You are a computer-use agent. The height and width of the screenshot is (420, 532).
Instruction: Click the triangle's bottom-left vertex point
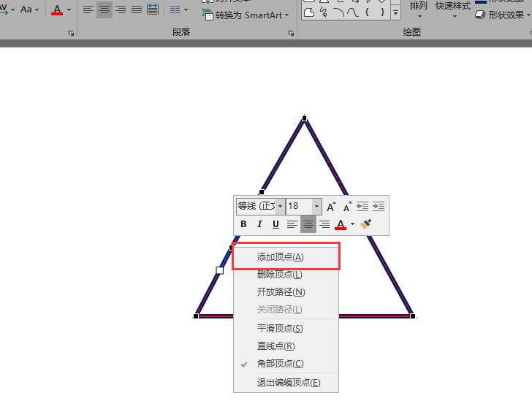[196, 316]
